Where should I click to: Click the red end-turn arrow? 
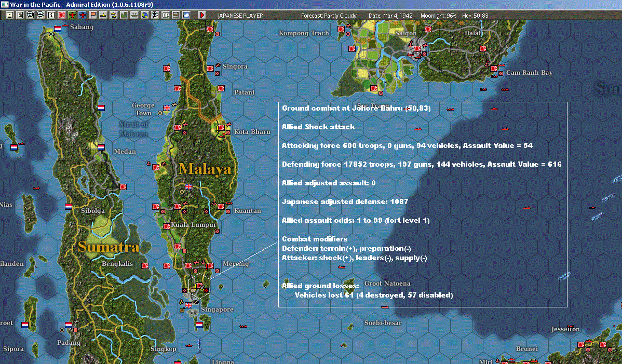click(202, 15)
